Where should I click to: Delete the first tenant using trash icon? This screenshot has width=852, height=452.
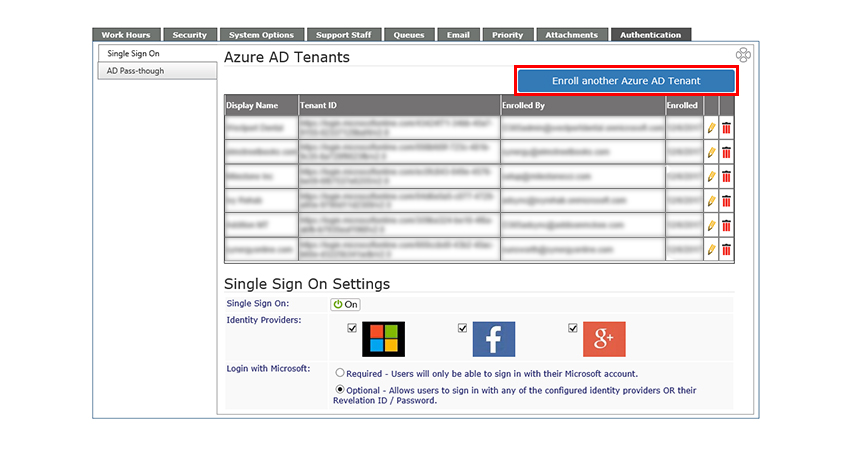[x=726, y=129]
